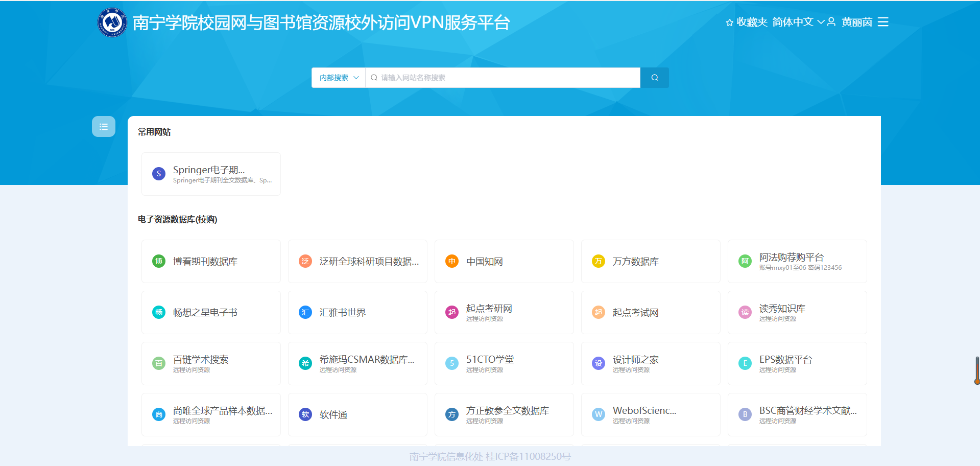Open 阿法购荐购平台 link
The image size is (980, 466).
click(x=792, y=257)
